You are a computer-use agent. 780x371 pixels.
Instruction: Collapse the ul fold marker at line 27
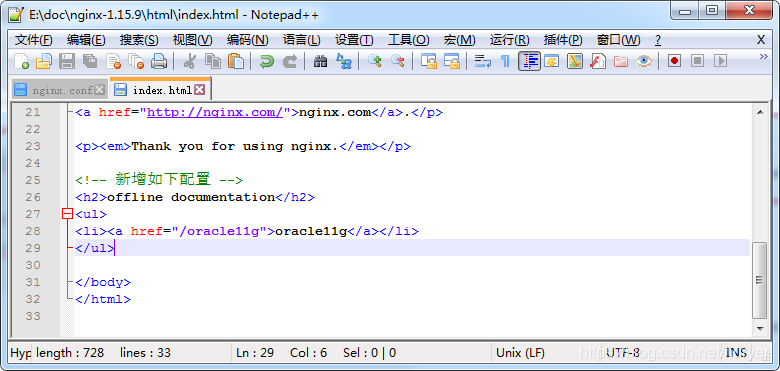[x=68, y=214]
